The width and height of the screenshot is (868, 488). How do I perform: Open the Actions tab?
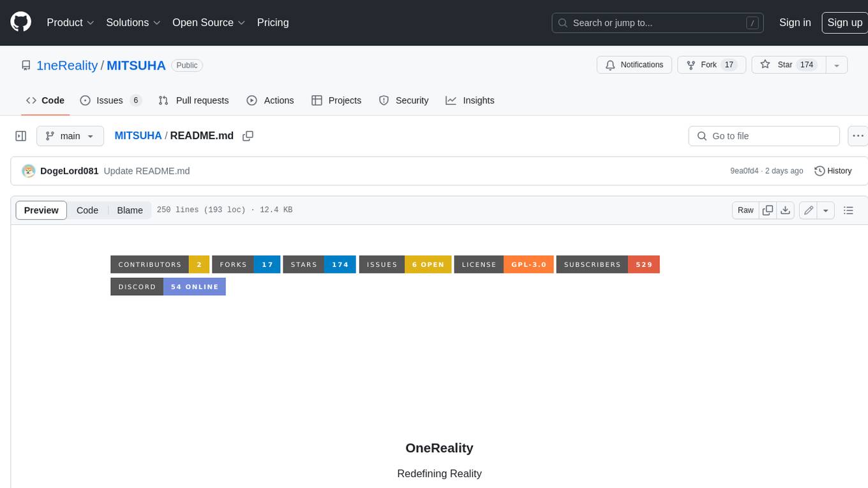pyautogui.click(x=270, y=100)
